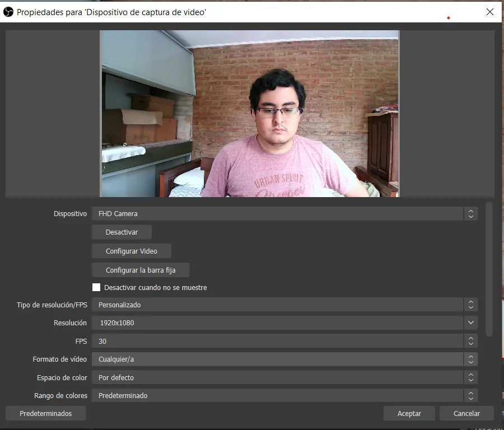Click the Desactivar button
The image size is (504, 430).
pos(122,232)
